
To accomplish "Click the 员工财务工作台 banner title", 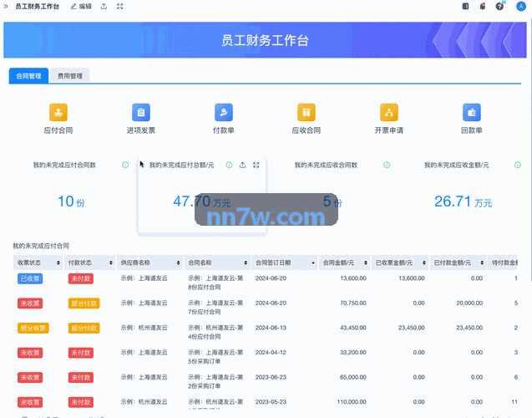I will click(265, 40).
